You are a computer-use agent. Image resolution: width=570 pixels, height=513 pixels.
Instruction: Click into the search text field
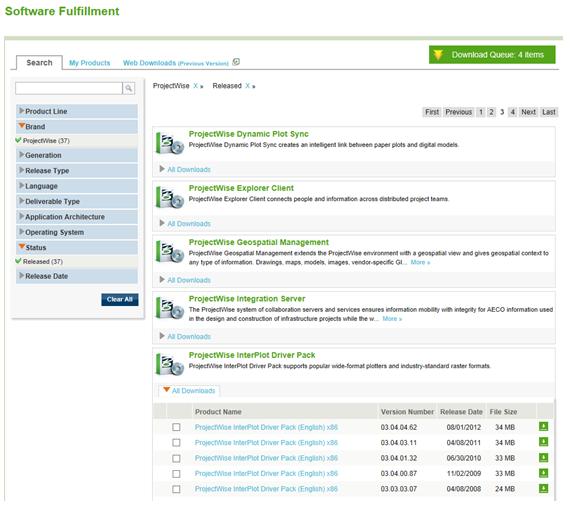coord(69,88)
